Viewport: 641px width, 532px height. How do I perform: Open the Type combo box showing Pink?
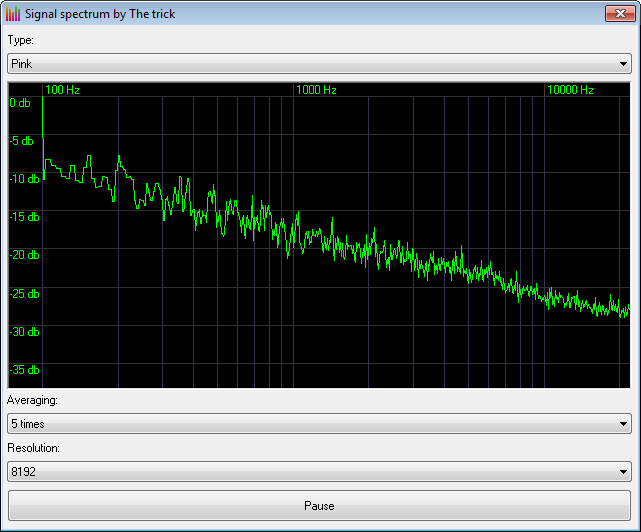[310, 63]
